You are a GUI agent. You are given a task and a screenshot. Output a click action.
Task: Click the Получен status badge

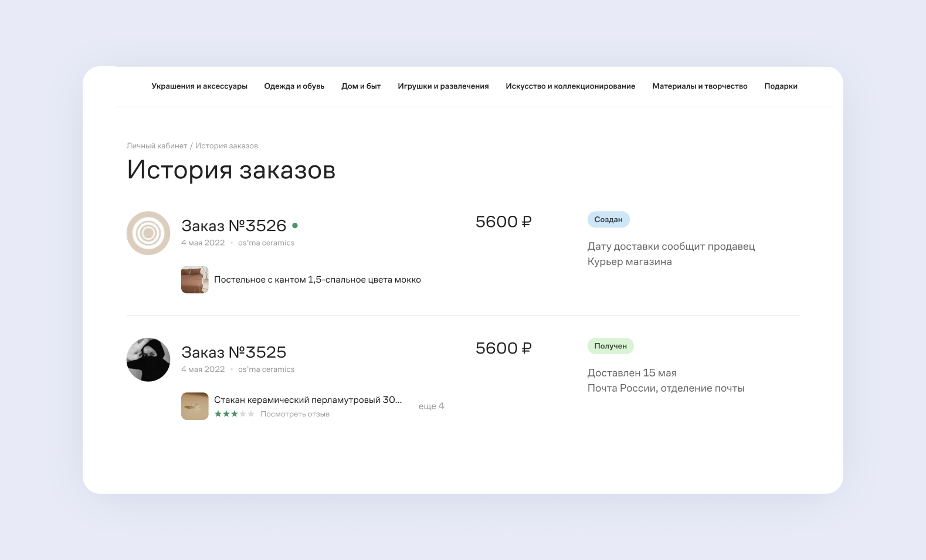point(610,346)
